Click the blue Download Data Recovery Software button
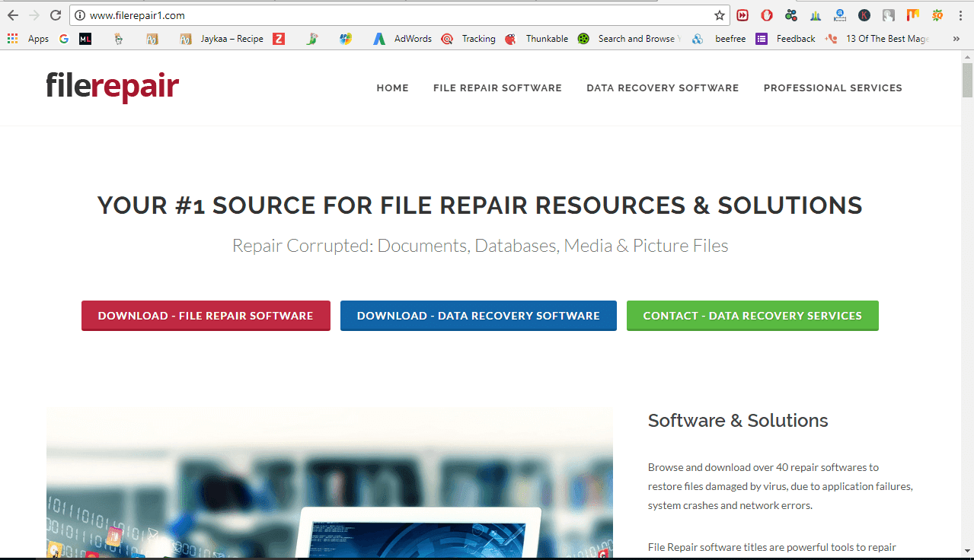 click(478, 316)
